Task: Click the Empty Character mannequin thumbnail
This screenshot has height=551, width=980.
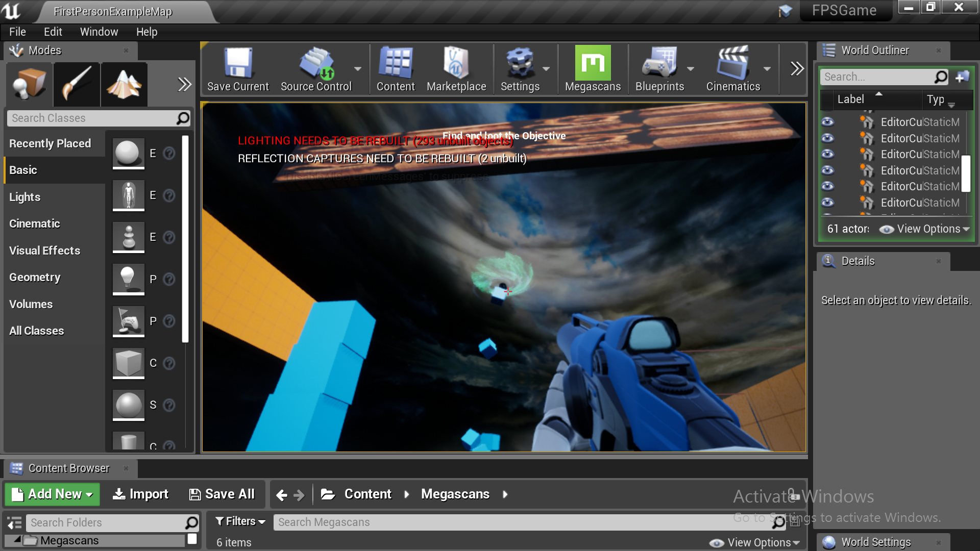Action: tap(128, 195)
